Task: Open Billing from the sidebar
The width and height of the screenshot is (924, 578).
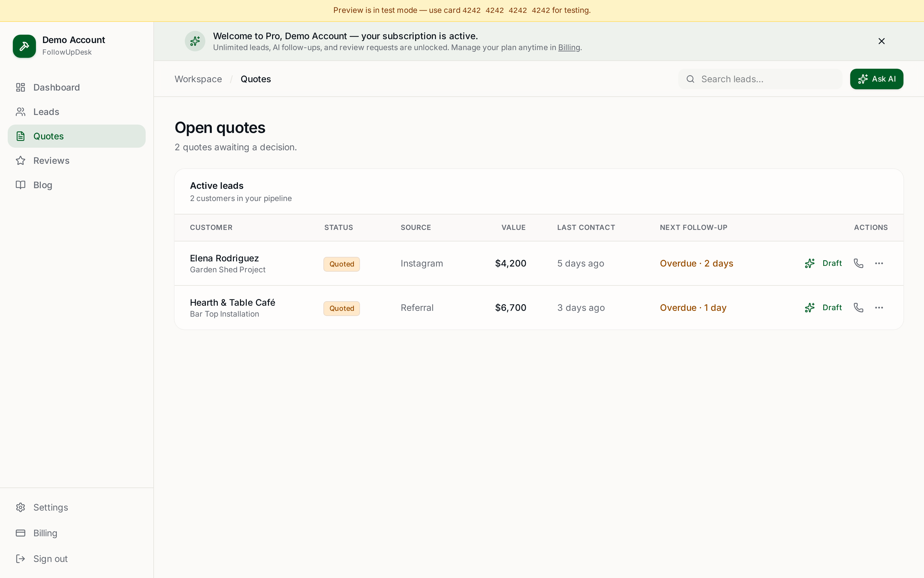Action: click(x=76, y=533)
